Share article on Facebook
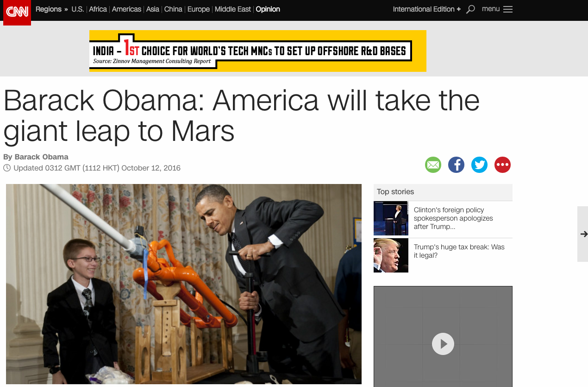Screen dimensions: 588x387 [456, 165]
